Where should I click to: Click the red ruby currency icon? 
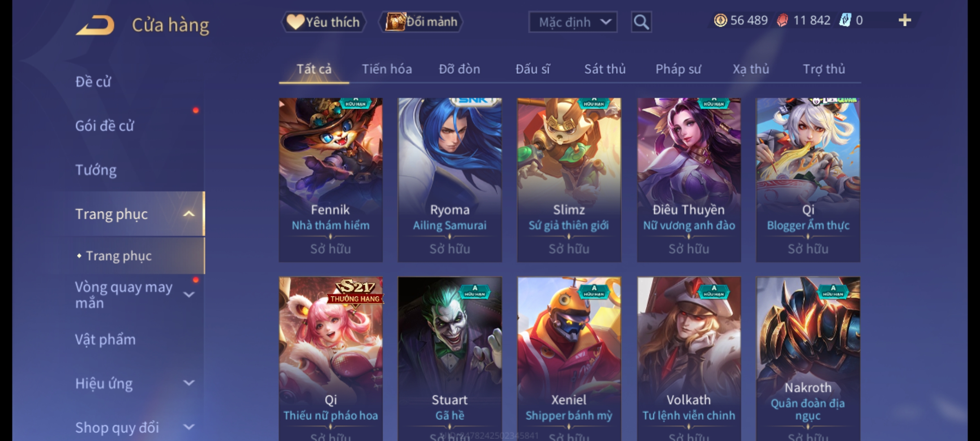(x=782, y=20)
